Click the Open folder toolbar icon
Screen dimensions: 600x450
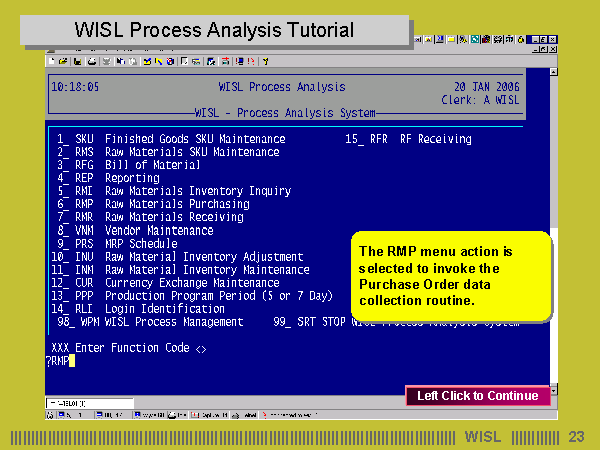click(63, 61)
